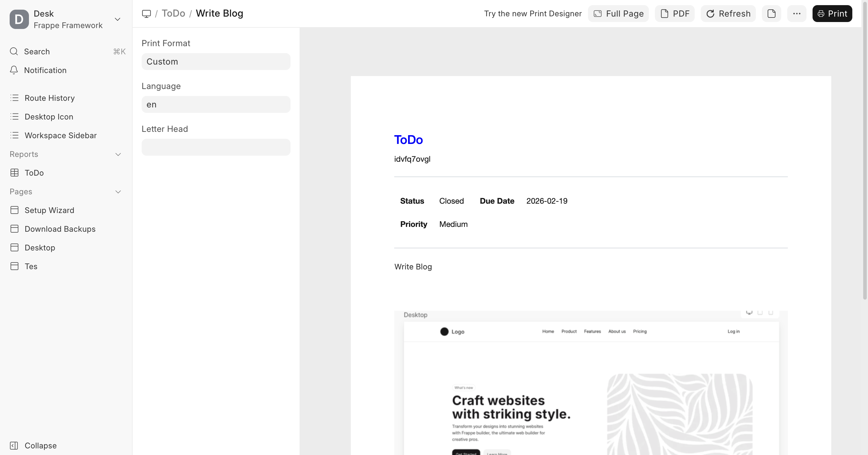
Task: Open Workspace Sidebar from sidebar
Action: click(61, 135)
